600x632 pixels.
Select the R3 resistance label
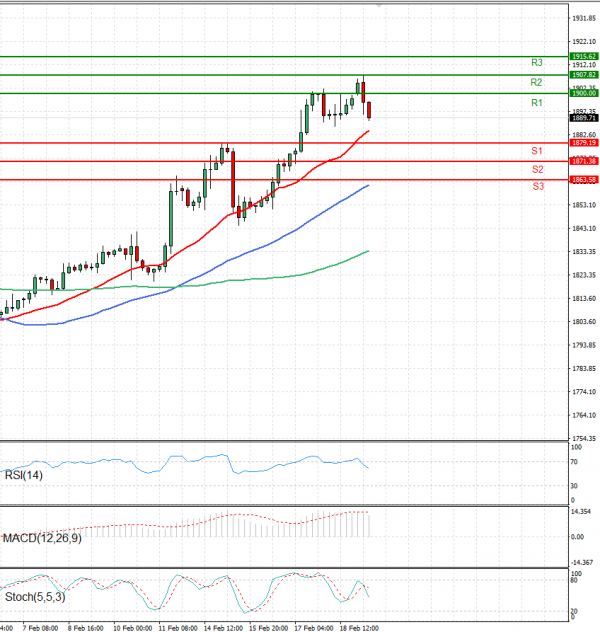pos(537,62)
